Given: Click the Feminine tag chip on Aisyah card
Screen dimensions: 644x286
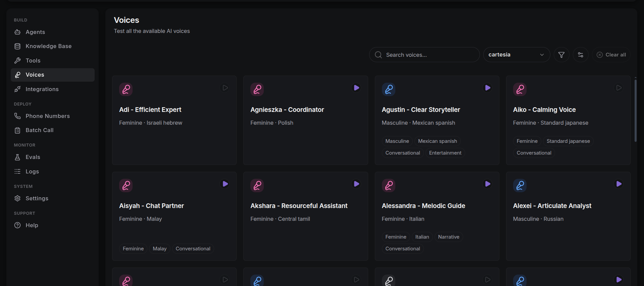Looking at the screenshot, I should pos(133,249).
